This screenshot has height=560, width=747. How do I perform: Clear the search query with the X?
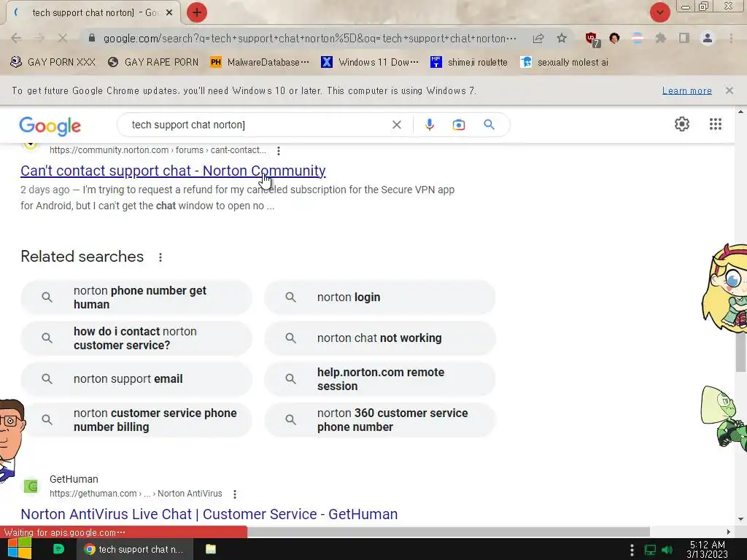(396, 125)
